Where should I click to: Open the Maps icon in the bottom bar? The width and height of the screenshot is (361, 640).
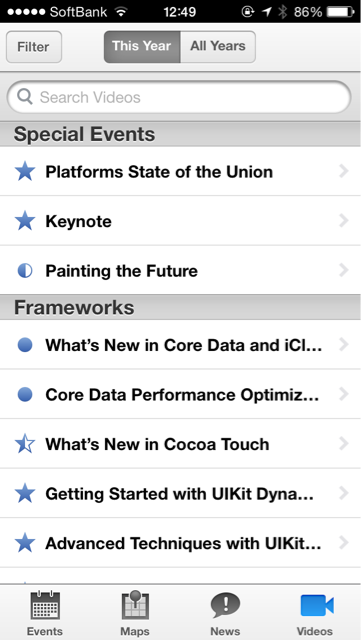135,605
